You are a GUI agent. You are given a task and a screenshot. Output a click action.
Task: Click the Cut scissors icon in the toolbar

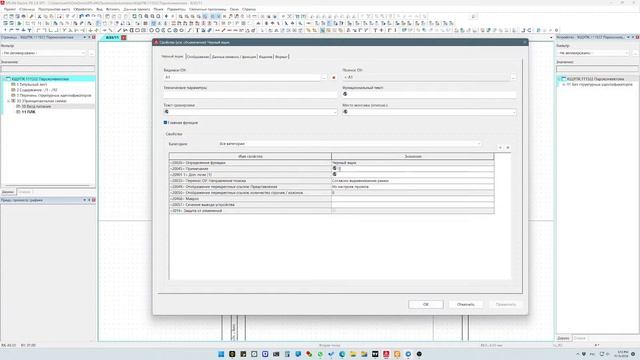coord(40,16)
